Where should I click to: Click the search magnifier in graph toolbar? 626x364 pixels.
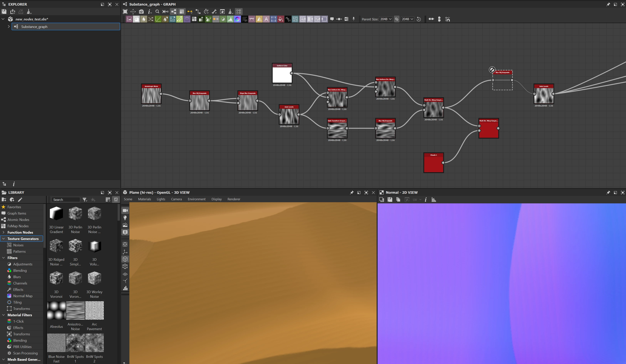point(157,11)
